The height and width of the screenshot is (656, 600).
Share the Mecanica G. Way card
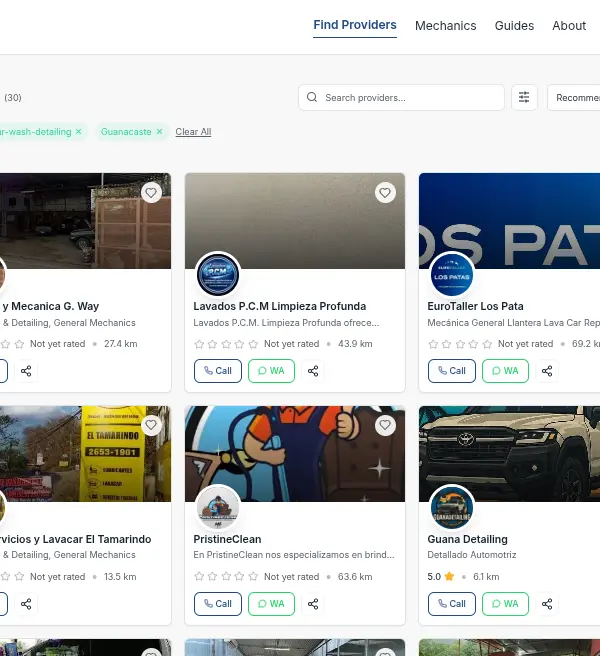26,371
